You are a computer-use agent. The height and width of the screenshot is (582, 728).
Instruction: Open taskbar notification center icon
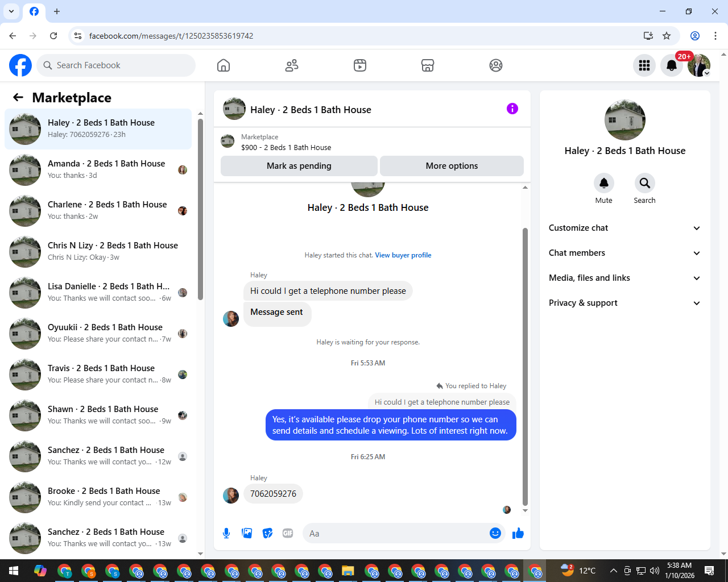pyautogui.click(x=709, y=571)
